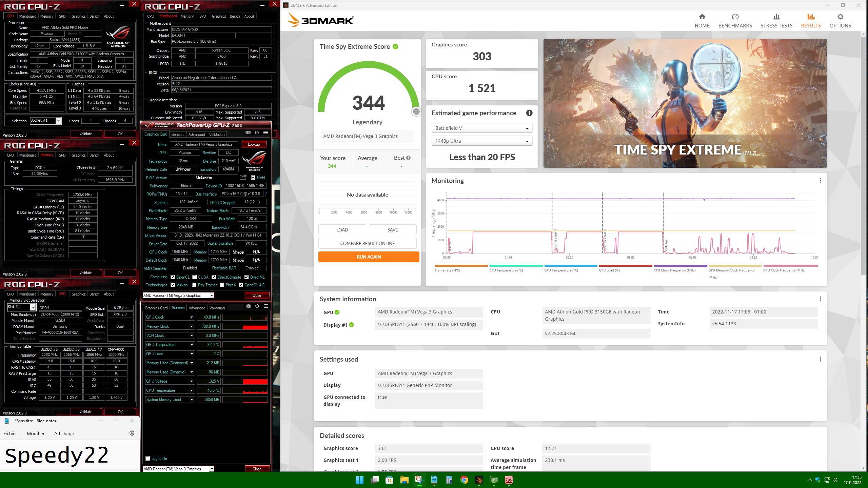Refresh the GPU-Z Sensors window
This screenshot has height=488, width=868.
tap(257, 306)
